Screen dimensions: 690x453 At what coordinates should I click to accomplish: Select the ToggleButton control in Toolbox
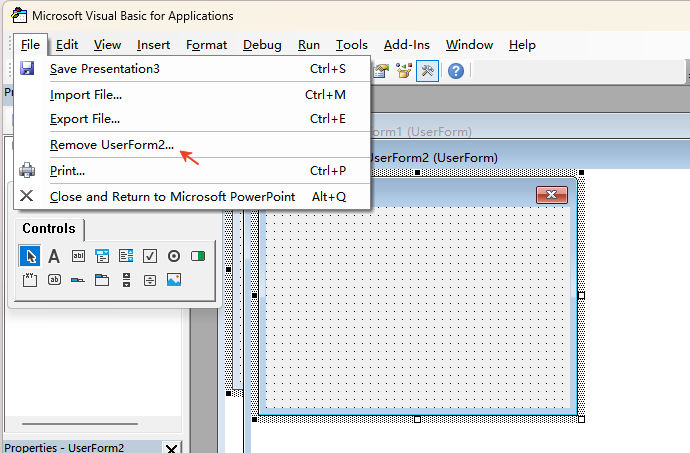tap(198, 256)
